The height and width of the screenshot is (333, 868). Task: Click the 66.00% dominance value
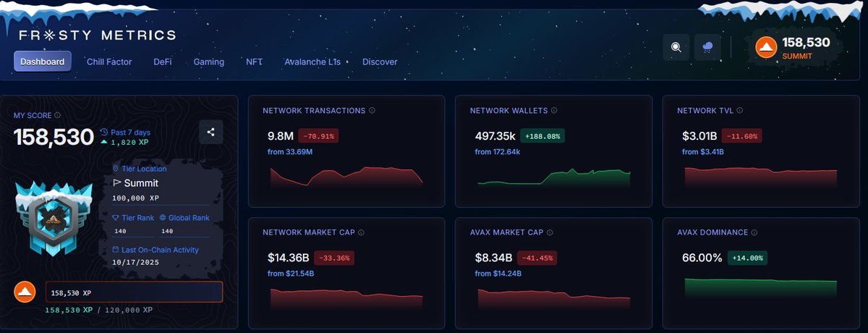point(702,257)
